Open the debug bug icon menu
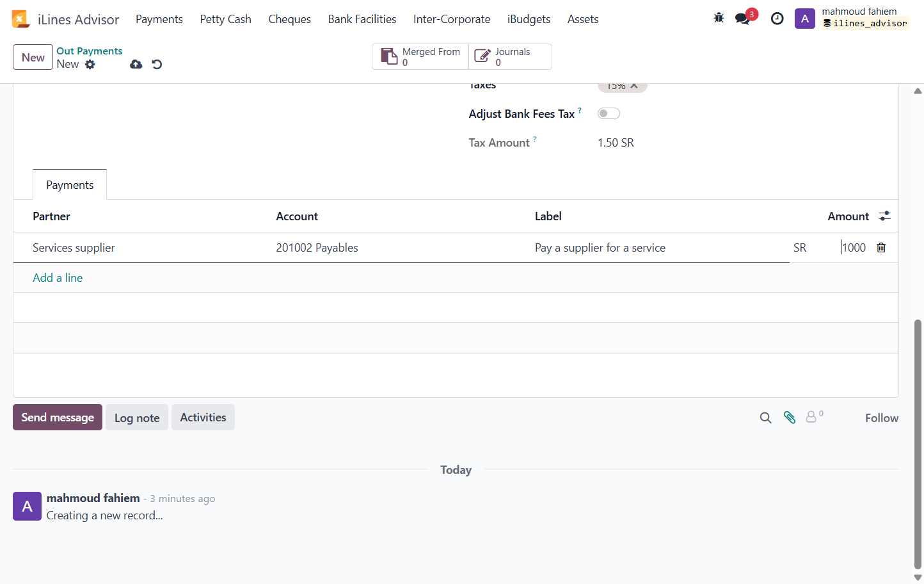924x584 pixels. click(x=719, y=19)
